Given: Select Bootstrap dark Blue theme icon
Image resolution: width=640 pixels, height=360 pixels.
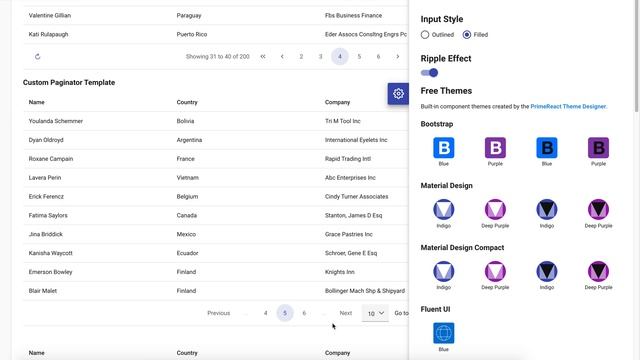Looking at the screenshot, I should (547, 148).
